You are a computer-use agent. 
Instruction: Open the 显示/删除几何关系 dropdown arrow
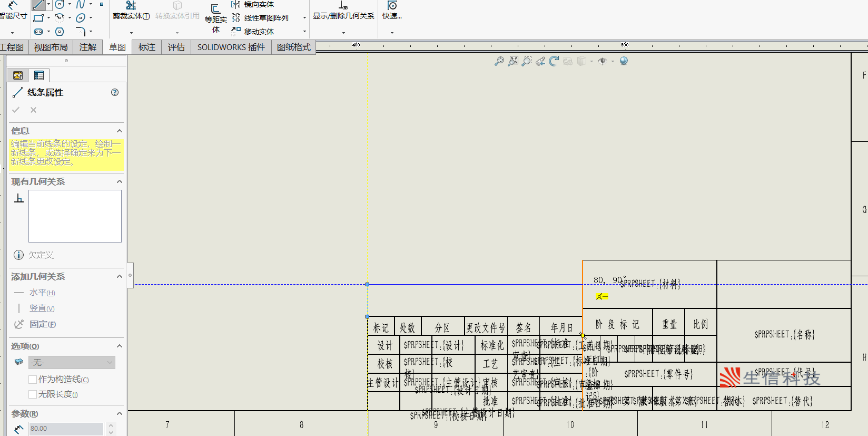pyautogui.click(x=343, y=33)
